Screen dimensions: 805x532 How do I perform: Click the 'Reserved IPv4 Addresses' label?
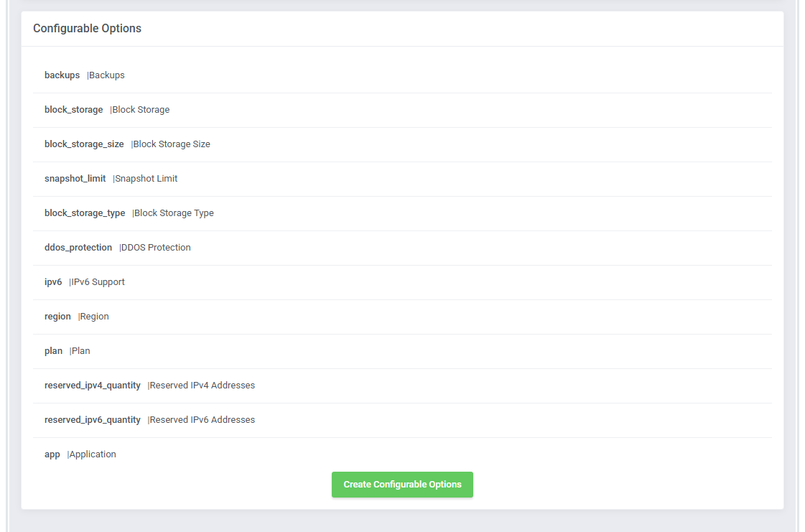[202, 385]
